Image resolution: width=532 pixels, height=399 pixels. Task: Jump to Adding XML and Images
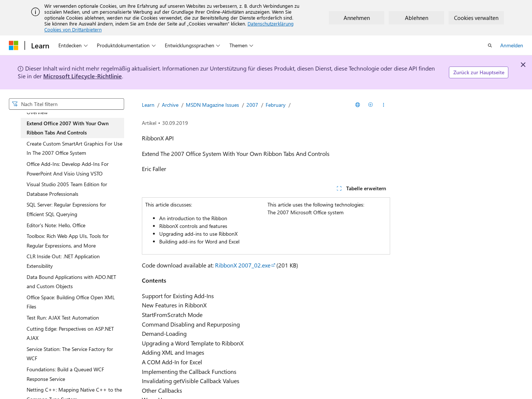[x=173, y=353]
